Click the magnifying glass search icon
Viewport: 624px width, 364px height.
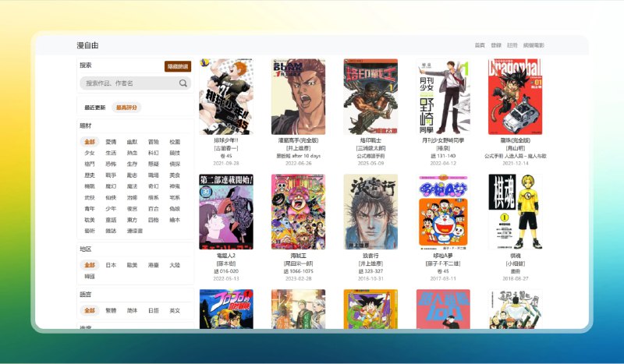click(183, 83)
